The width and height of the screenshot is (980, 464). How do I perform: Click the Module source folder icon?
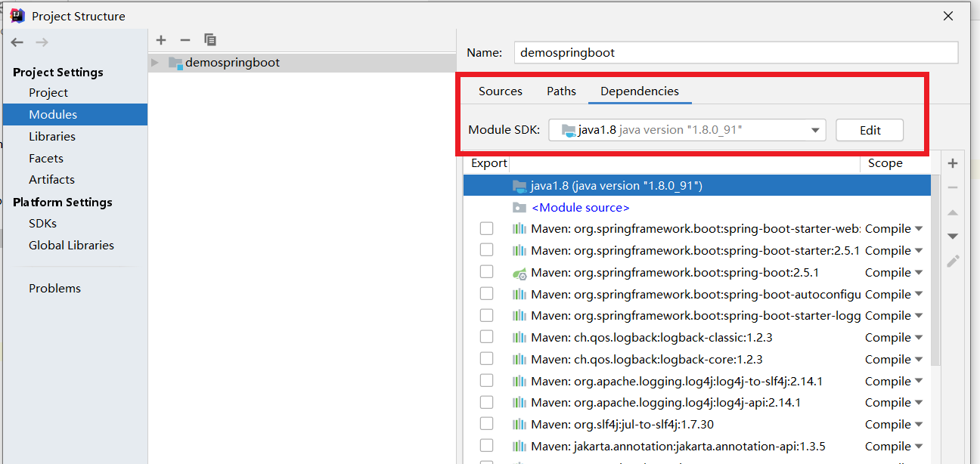click(519, 207)
